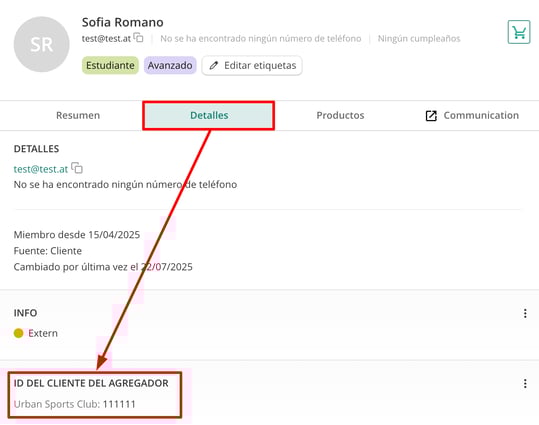Open the shopping cart icon

pyautogui.click(x=519, y=32)
